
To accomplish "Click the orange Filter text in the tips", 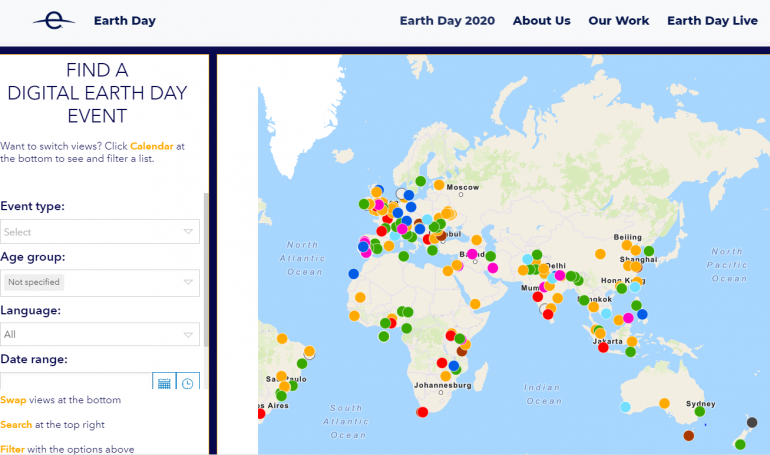I will point(13,449).
